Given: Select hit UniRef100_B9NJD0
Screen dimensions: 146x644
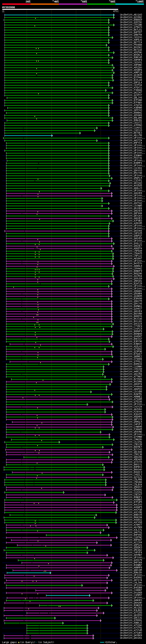Looking at the screenshot, I should [131, 572].
